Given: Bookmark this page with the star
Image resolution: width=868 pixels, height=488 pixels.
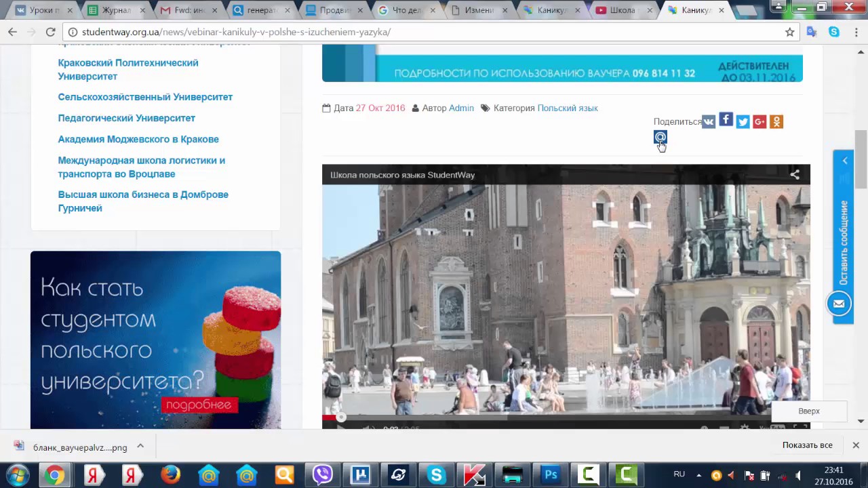Looking at the screenshot, I should point(789,32).
